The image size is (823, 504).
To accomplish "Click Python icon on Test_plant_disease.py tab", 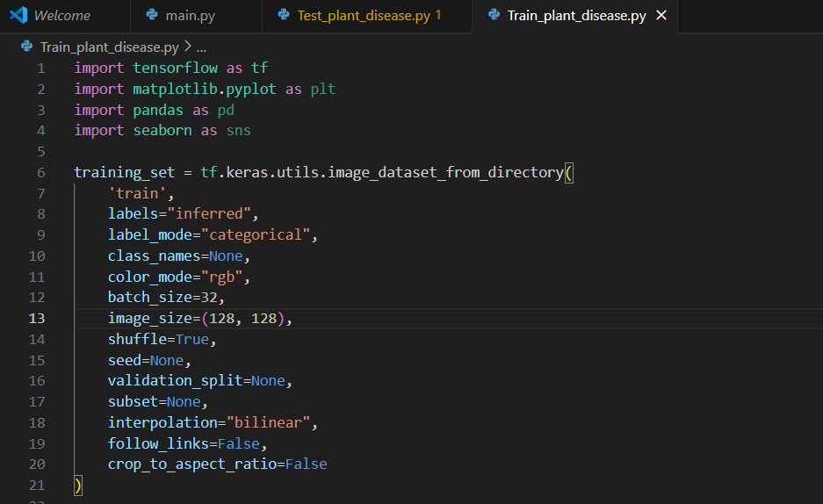I will pos(283,16).
